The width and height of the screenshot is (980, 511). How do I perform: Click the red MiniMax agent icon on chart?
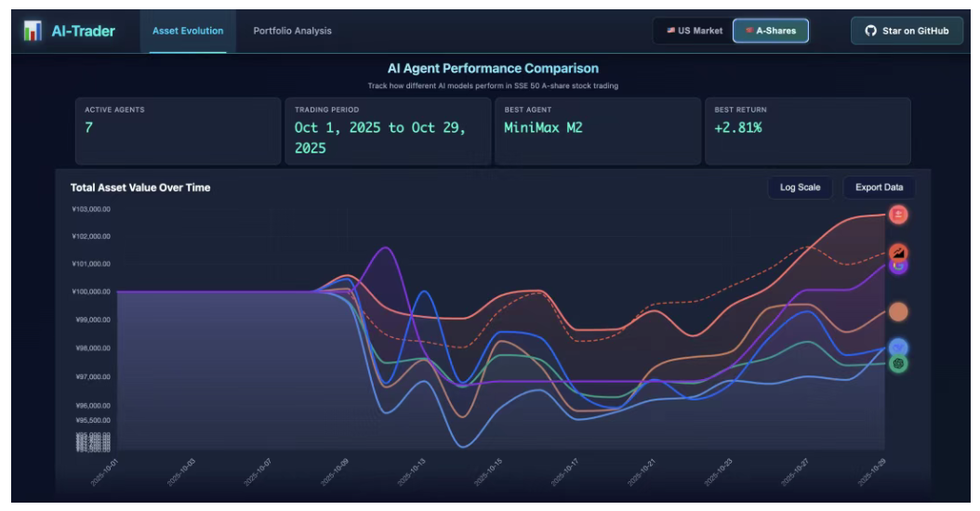[x=898, y=215]
